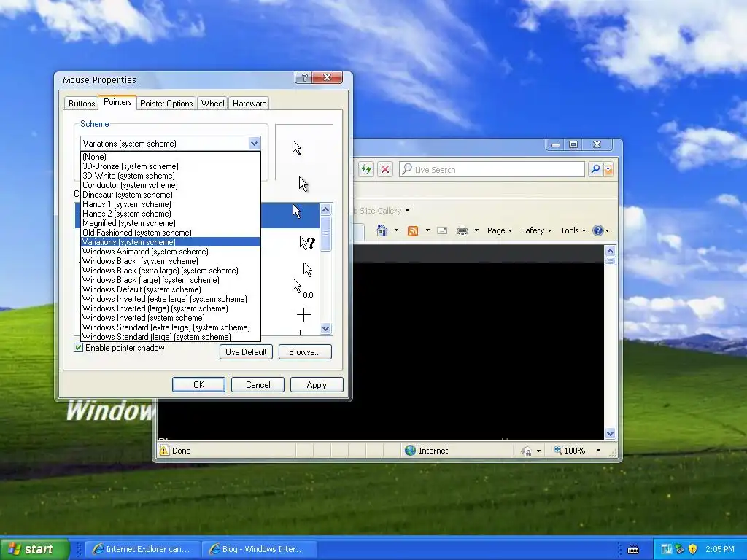Click the Read Mail icon
The width and height of the screenshot is (747, 560).
(x=442, y=230)
